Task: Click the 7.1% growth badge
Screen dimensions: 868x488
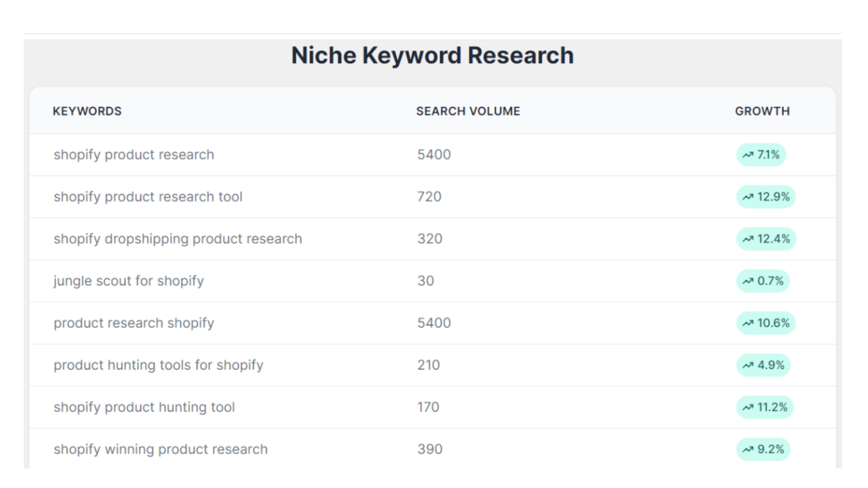Action: [x=761, y=155]
